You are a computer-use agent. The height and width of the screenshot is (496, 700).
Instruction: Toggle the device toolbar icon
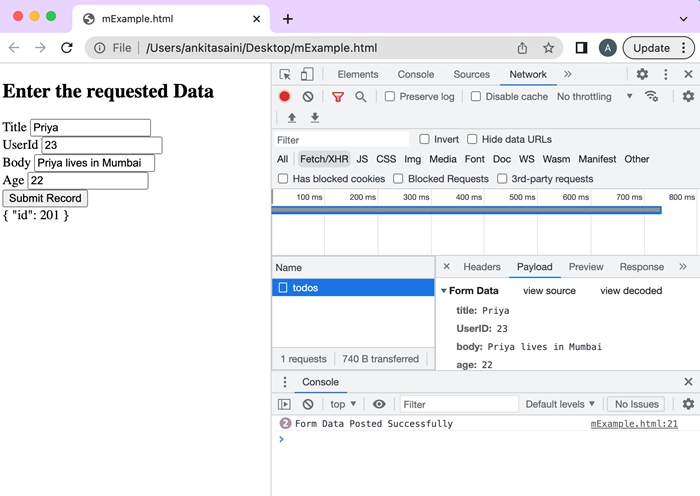[307, 74]
